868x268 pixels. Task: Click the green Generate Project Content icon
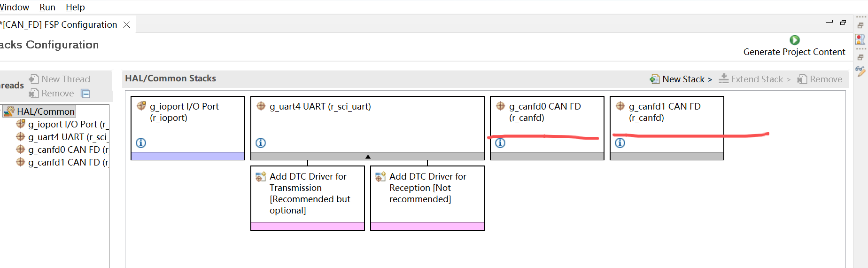click(x=794, y=40)
